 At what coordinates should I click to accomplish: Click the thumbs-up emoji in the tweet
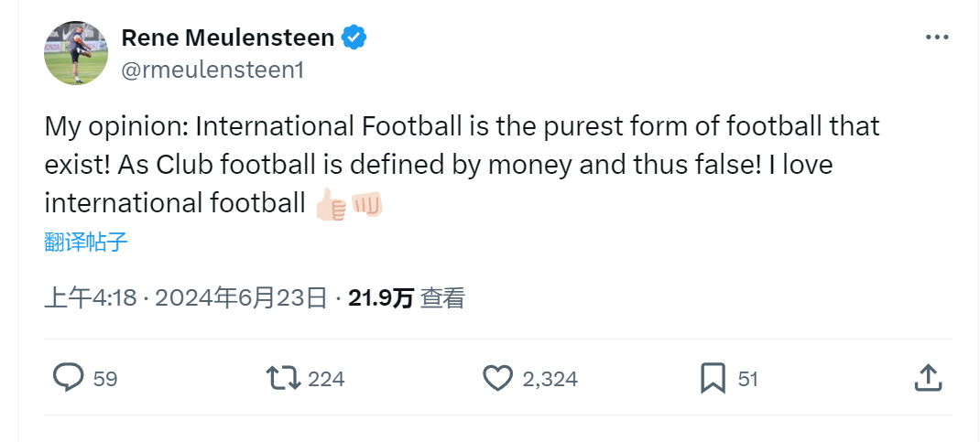coord(331,204)
